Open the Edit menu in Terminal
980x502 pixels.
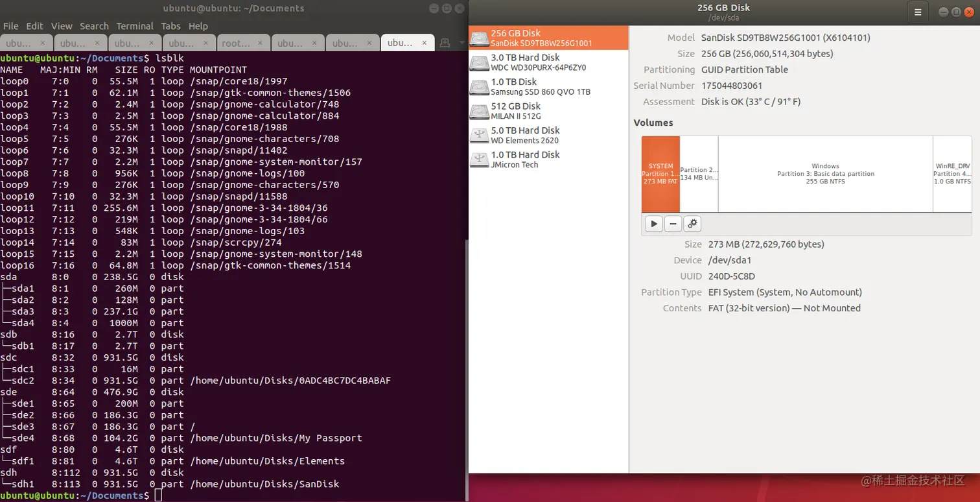(x=34, y=26)
